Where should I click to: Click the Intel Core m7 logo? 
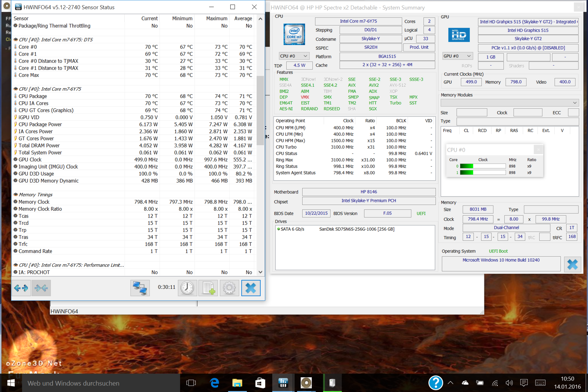pyautogui.click(x=294, y=34)
